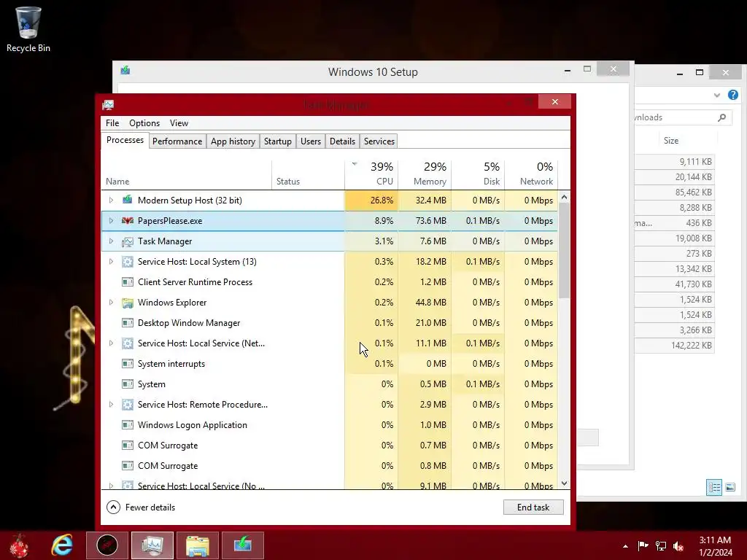The height and width of the screenshot is (560, 747).
Task: Click the Task Manager process row icon
Action: 127,241
